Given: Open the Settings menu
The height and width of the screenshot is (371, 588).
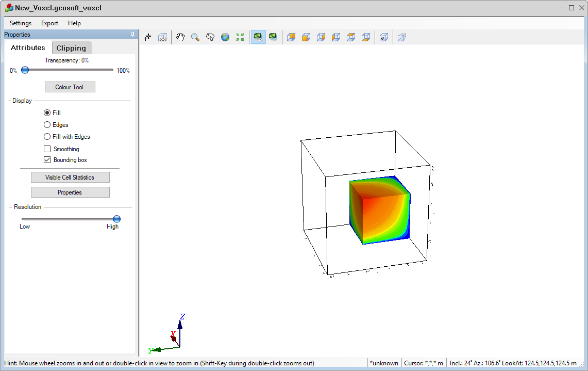Looking at the screenshot, I should pyautogui.click(x=21, y=23).
